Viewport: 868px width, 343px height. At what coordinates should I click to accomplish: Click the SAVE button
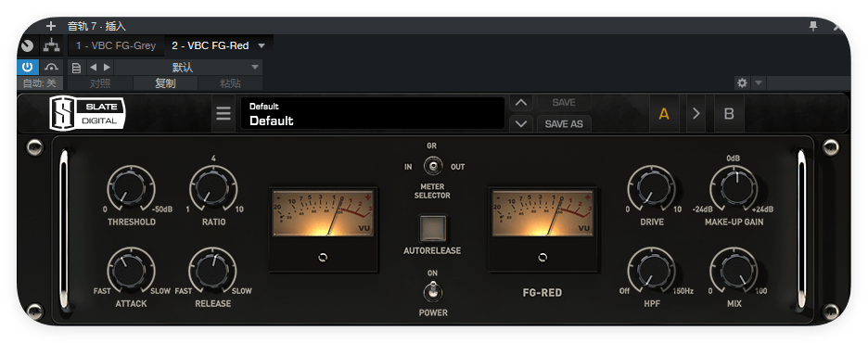564,103
